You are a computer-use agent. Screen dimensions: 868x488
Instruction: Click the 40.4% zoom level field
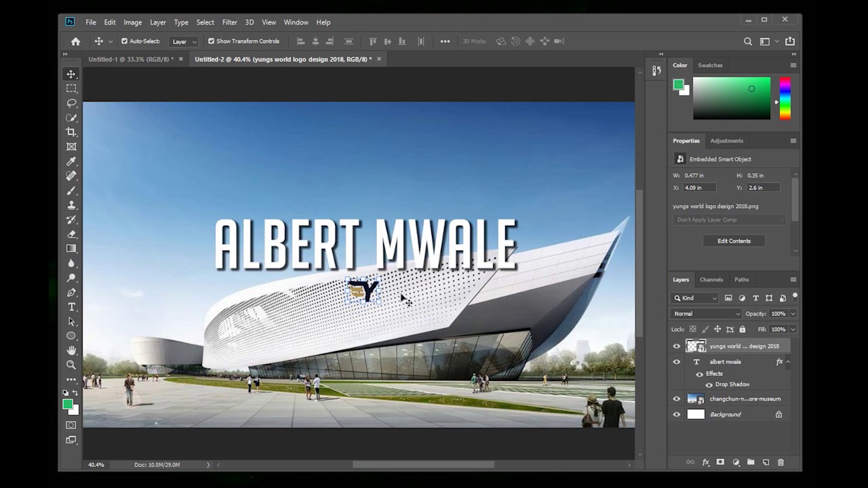[x=96, y=465]
